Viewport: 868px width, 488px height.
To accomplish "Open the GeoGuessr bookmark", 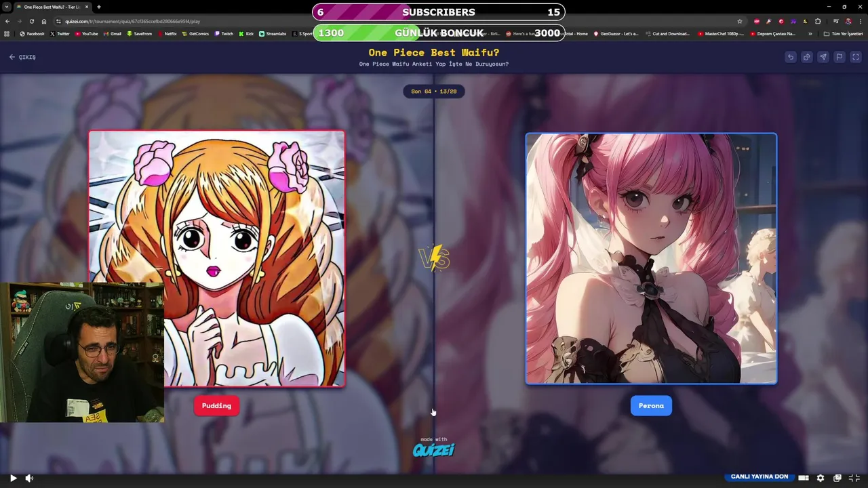I will 616,33.
